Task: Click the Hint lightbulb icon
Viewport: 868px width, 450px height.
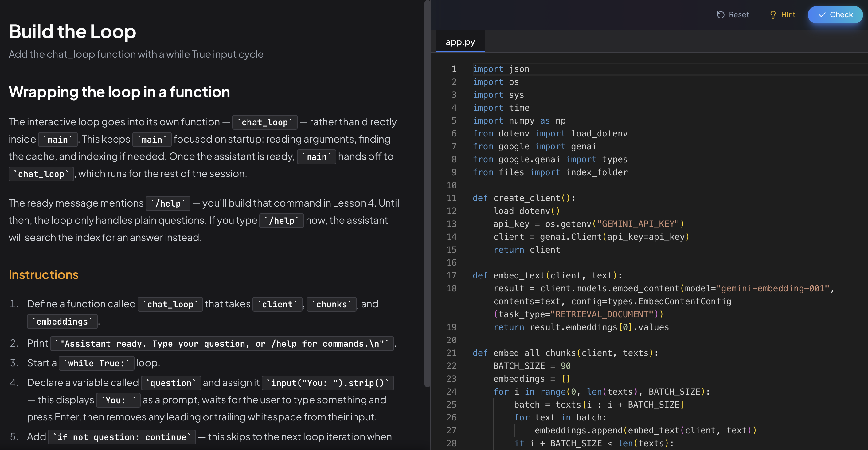Action: click(773, 14)
